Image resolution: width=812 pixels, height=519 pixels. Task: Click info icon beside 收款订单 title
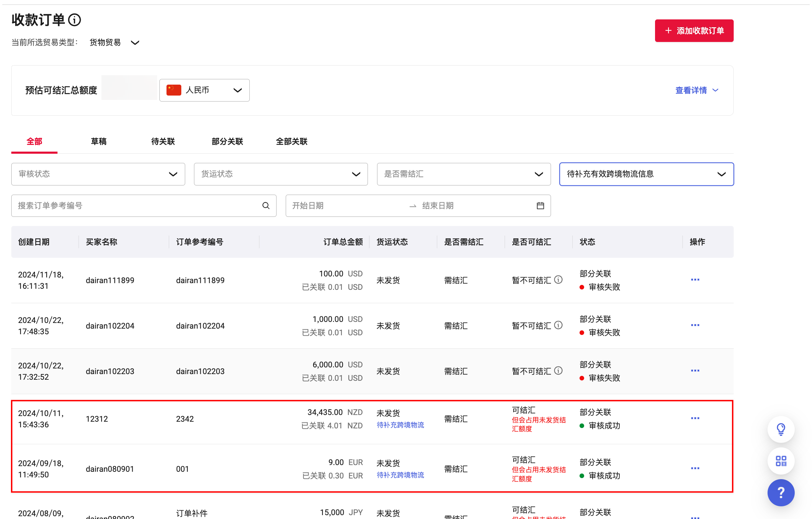pyautogui.click(x=74, y=20)
